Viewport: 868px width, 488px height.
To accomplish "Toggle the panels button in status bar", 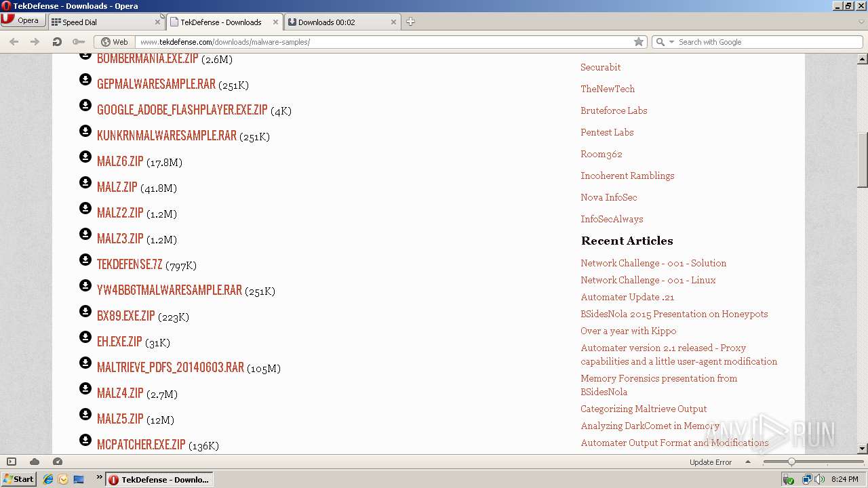I will click(12, 462).
